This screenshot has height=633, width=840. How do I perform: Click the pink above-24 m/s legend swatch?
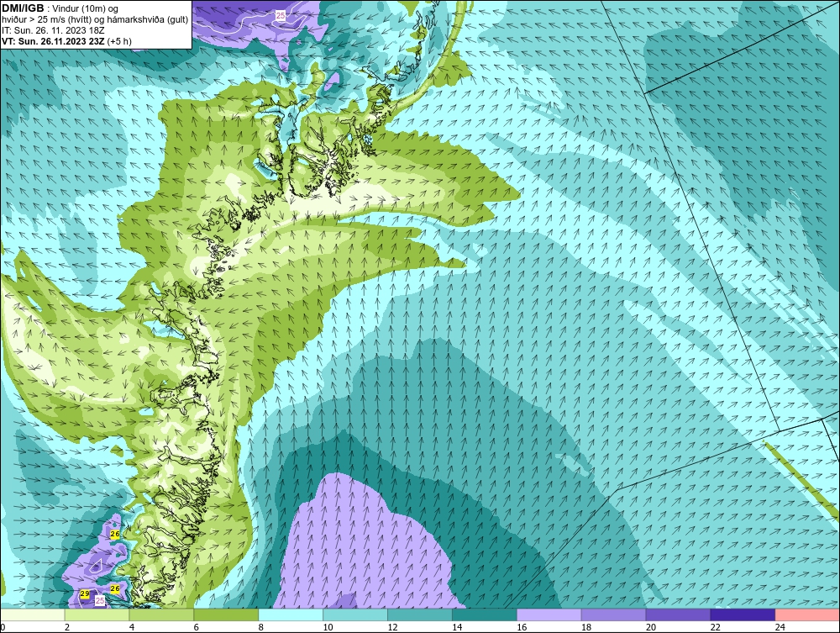(x=807, y=615)
